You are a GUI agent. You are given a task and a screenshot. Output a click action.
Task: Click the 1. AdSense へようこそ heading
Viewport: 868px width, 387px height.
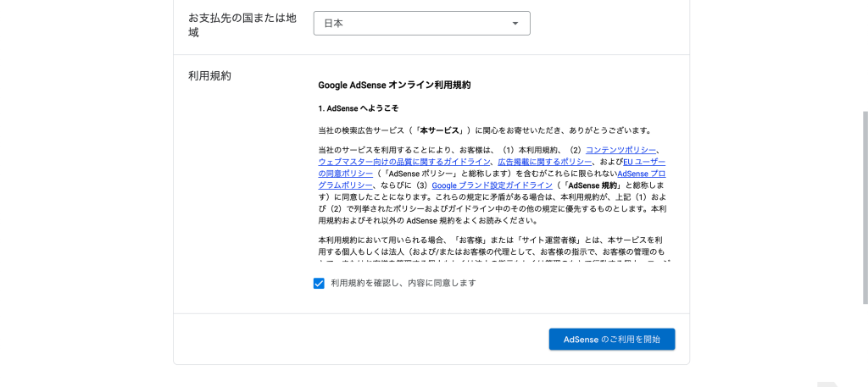pyautogui.click(x=359, y=108)
